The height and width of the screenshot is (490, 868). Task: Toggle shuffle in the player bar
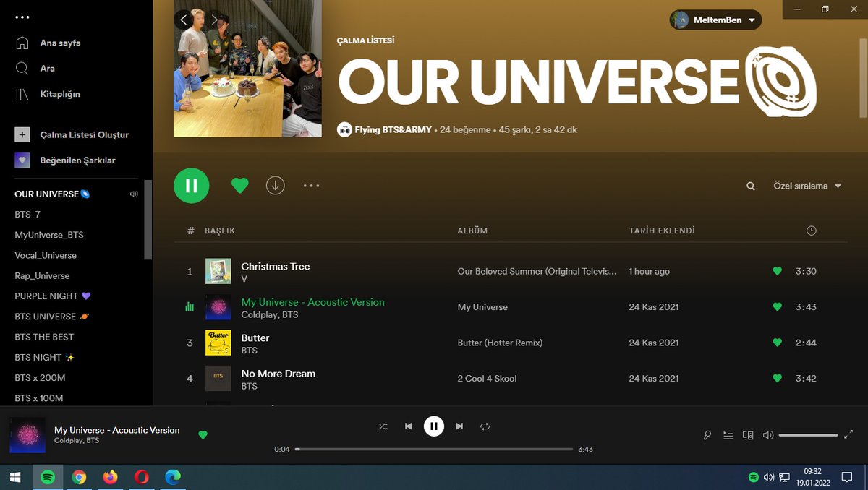coord(383,426)
